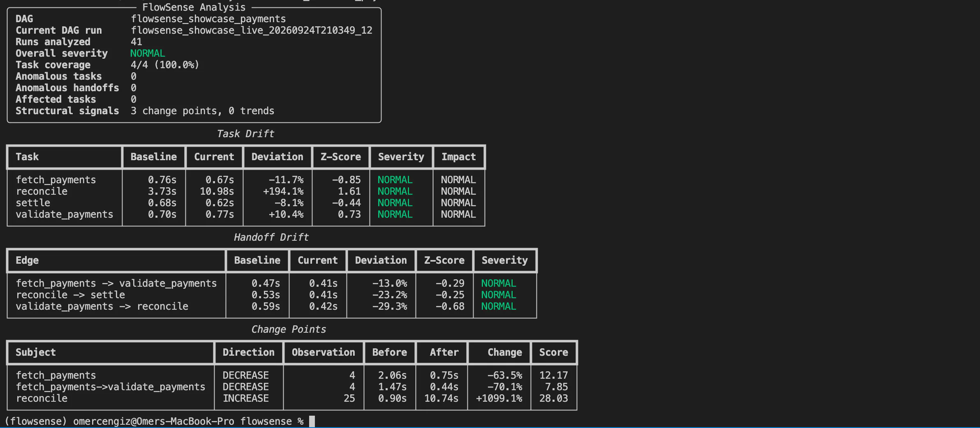This screenshot has height=428, width=980.
Task: Click the Task column header in Task Drift
Action: tap(27, 157)
